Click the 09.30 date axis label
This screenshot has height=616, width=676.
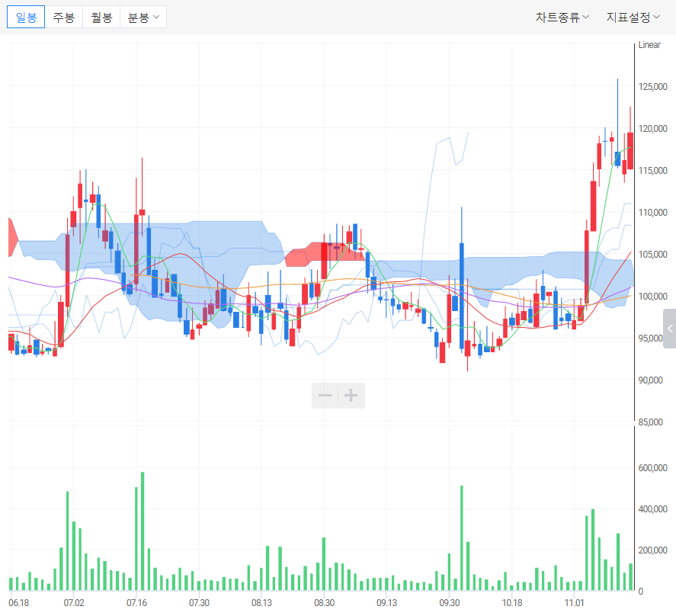[449, 602]
